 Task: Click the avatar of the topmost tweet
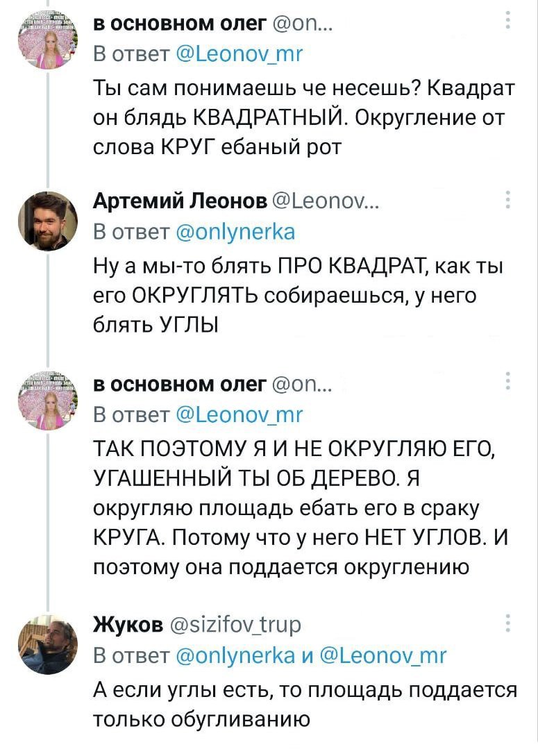click(49, 42)
